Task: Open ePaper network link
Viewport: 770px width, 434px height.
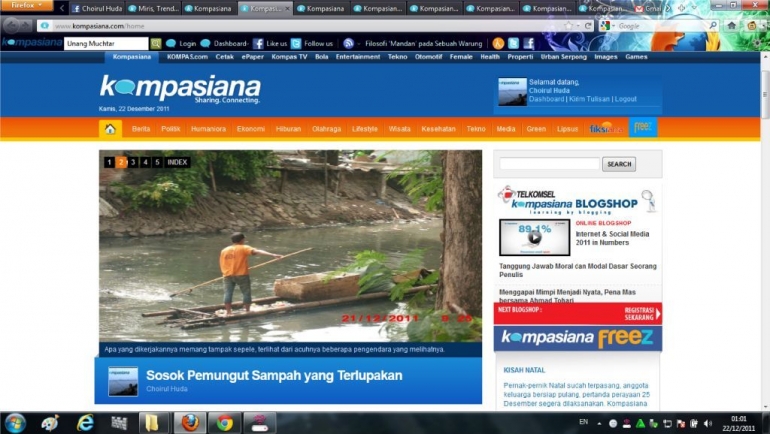Action: [252, 57]
